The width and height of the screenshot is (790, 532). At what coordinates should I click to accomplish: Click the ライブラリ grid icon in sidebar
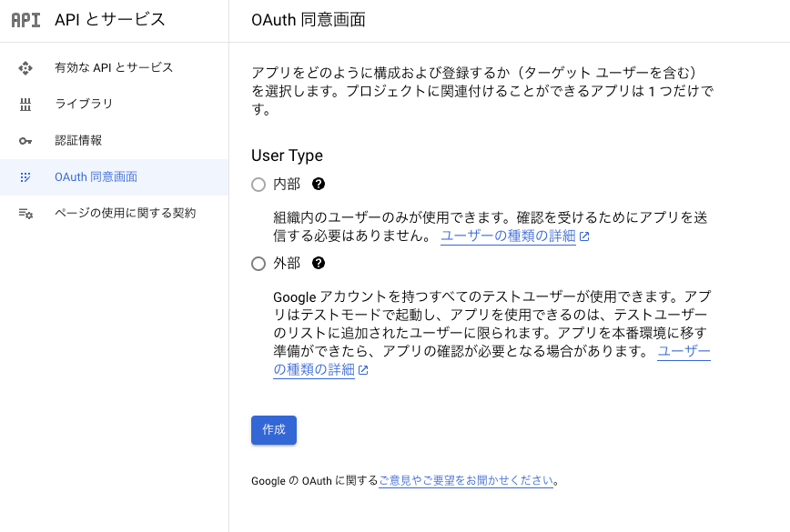[x=26, y=103]
